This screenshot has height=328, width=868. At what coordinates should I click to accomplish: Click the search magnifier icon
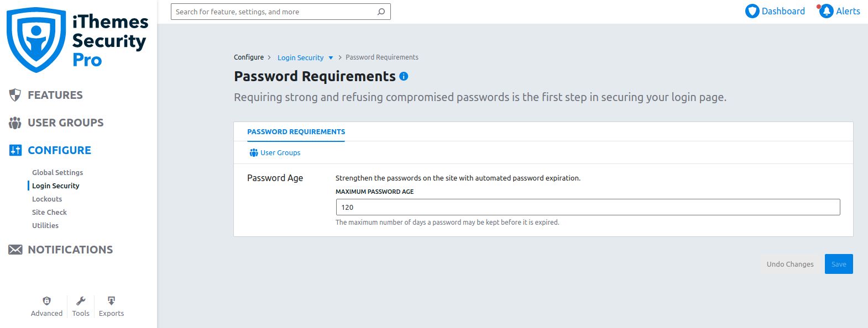[x=381, y=12]
